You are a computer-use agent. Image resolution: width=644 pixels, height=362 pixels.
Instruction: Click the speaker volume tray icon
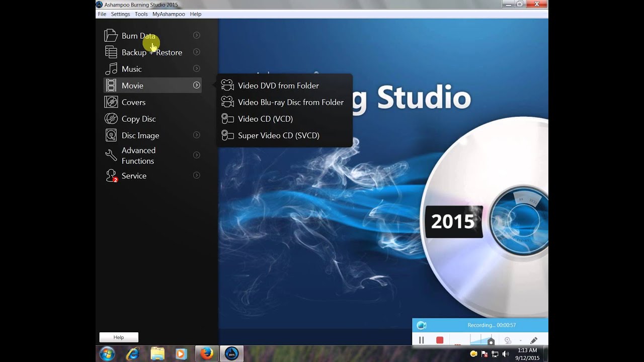pos(505,354)
